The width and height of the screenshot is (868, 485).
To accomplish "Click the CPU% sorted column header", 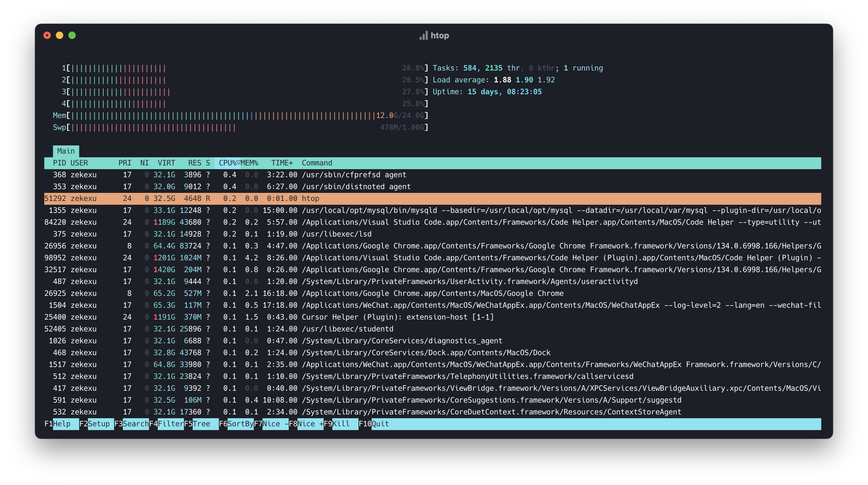I will (228, 163).
